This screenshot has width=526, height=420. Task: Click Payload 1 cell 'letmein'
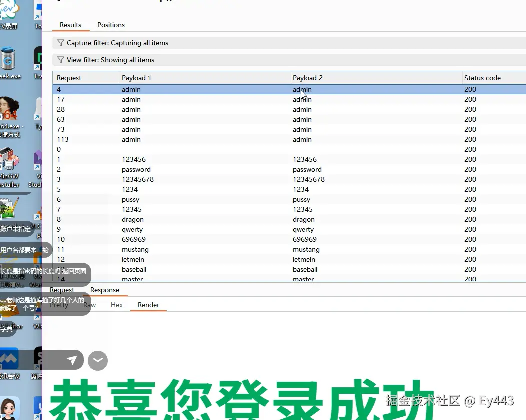(133, 260)
